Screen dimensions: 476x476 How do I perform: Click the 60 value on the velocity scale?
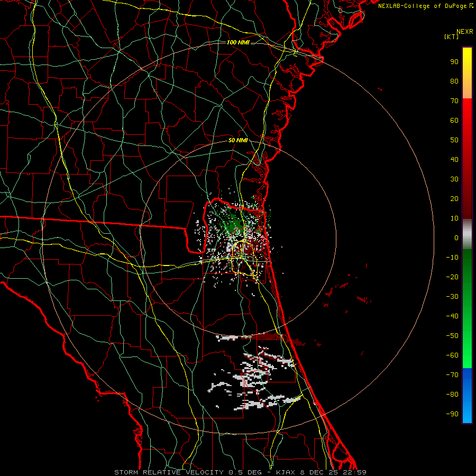click(454, 120)
